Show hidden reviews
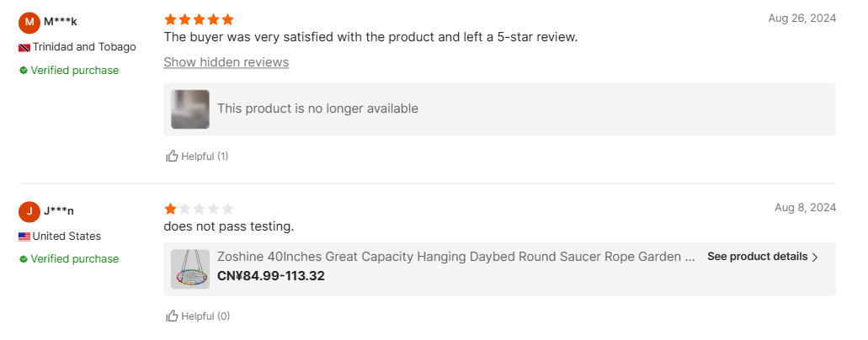This screenshot has height=340, width=868. tap(226, 62)
